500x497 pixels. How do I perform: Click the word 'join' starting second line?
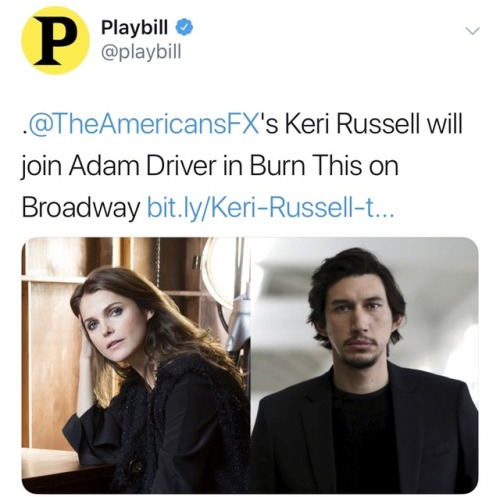(41, 166)
